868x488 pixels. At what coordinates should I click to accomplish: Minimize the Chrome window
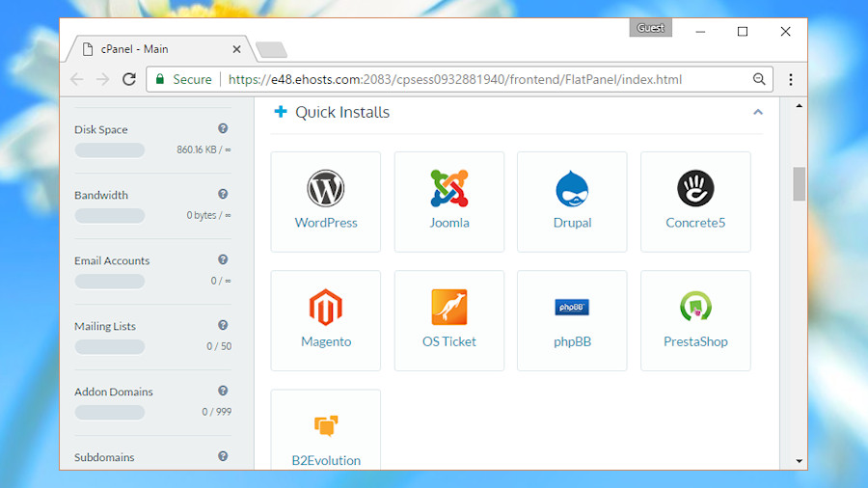click(700, 32)
